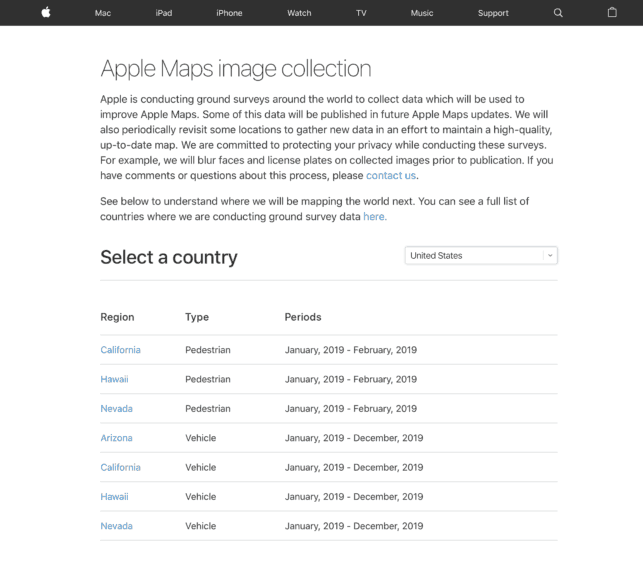Open the Music navigation item
The image size is (643, 580).
422,13
